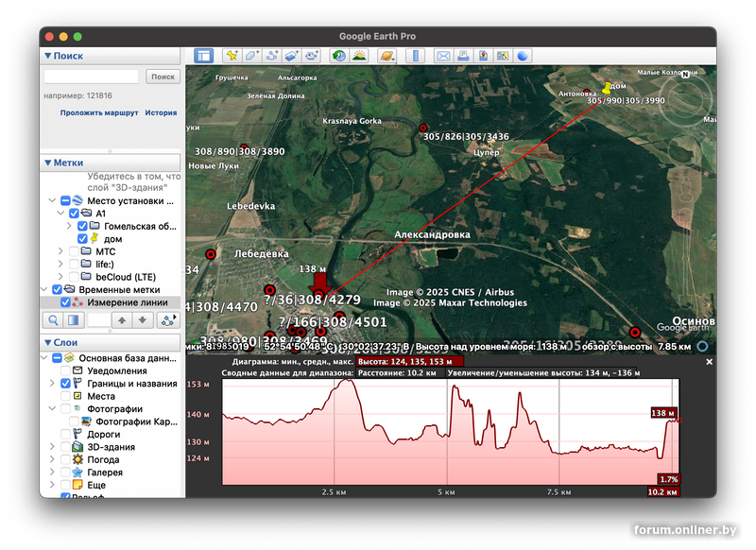The image size is (756, 550).
Task: Click the yellow 'дом' pushpin on map
Action: (x=607, y=88)
